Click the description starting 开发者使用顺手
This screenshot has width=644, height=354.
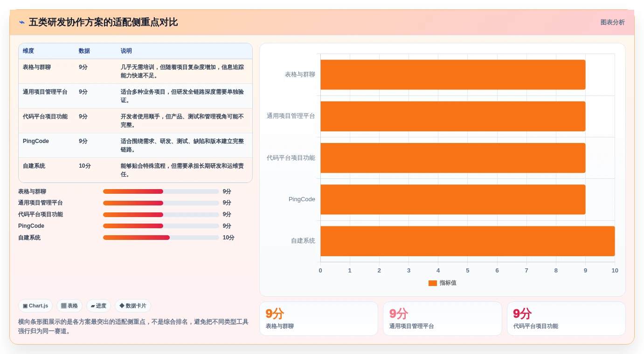click(x=182, y=121)
